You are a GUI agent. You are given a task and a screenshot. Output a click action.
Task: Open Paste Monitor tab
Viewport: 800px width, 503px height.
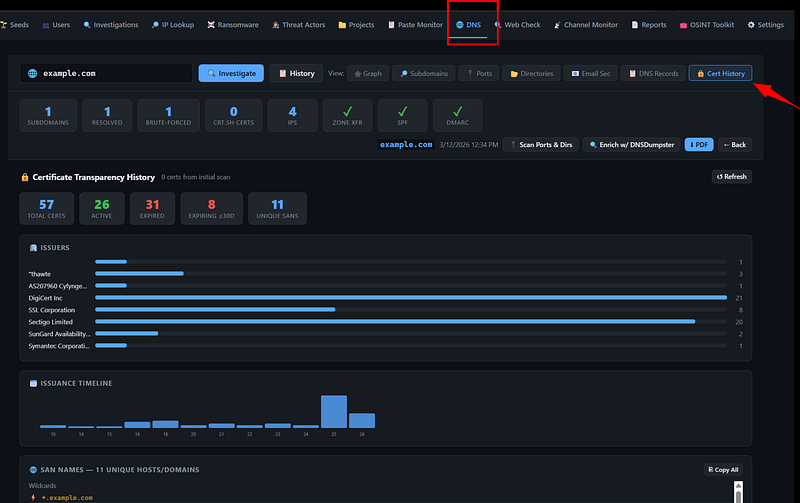(415, 24)
